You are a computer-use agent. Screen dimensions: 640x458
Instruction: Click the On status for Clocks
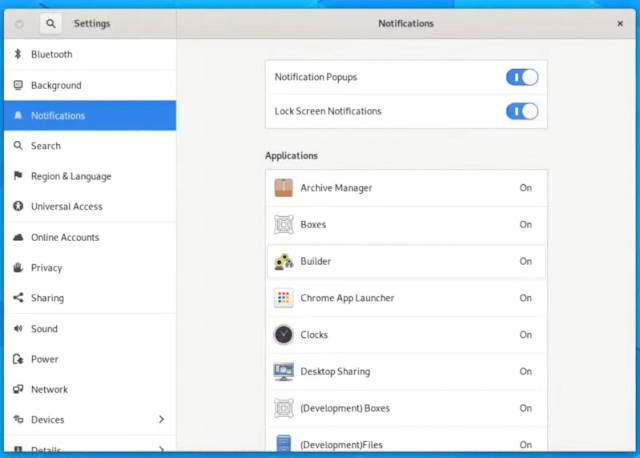525,335
